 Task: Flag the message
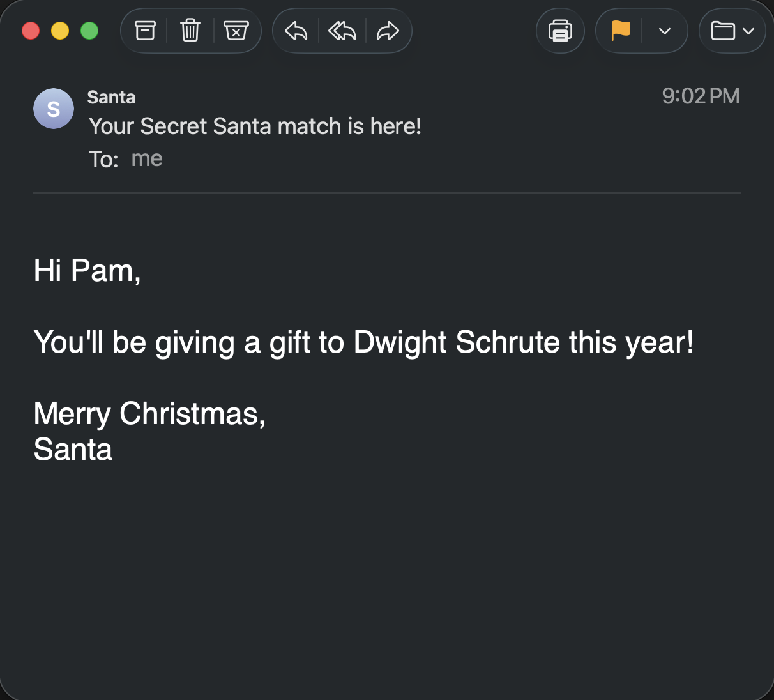coord(621,30)
